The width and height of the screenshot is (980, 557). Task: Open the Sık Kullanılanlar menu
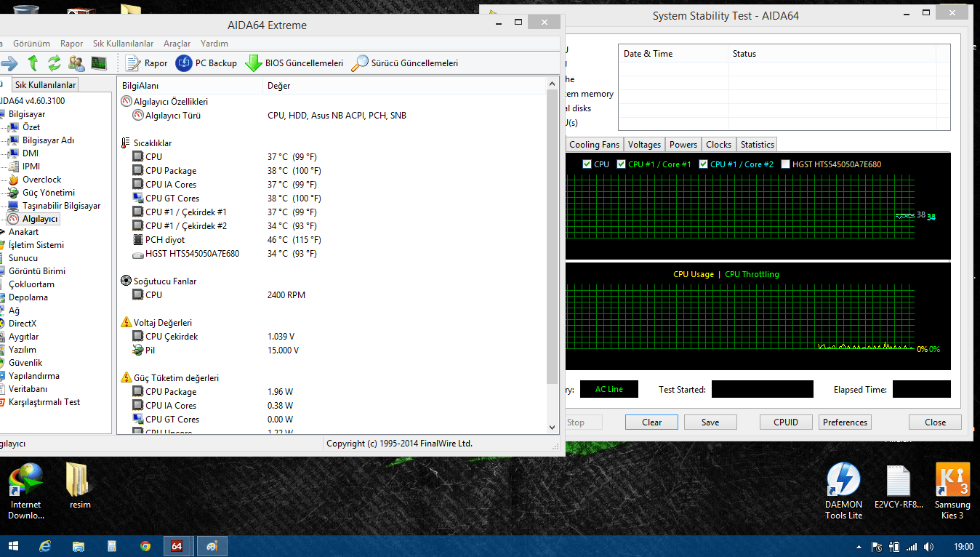[124, 44]
